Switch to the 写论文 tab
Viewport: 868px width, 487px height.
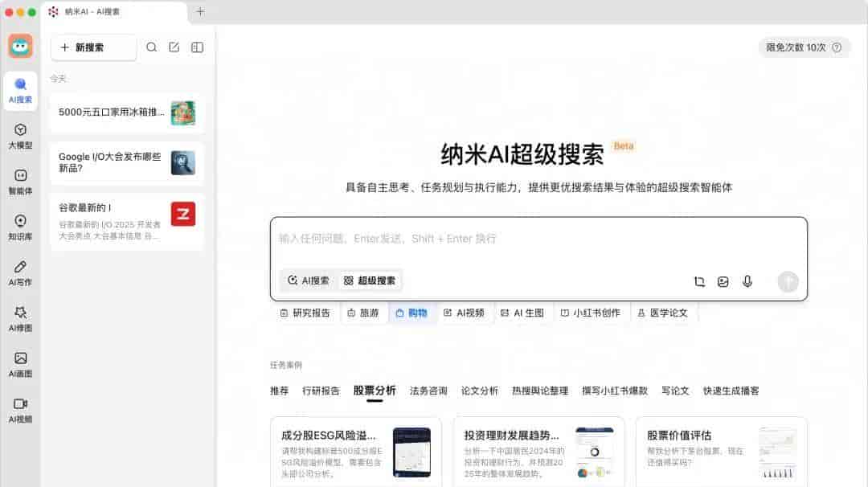tap(675, 391)
